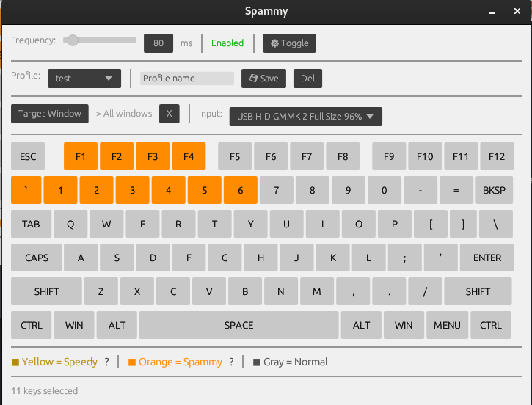Click question mark next to Orange = Spammy
The image size is (532, 405).
point(231,362)
